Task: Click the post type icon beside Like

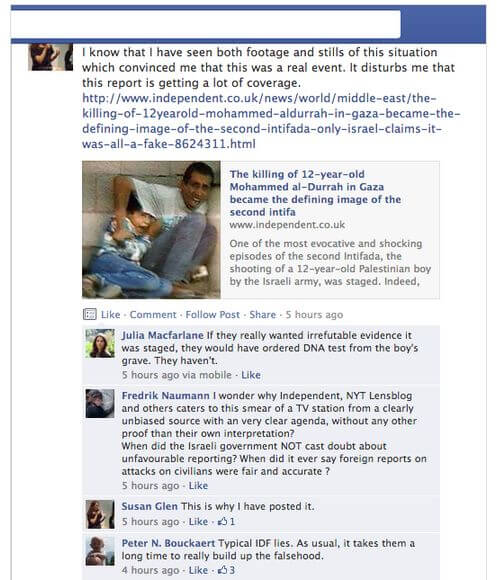Action: (90, 314)
